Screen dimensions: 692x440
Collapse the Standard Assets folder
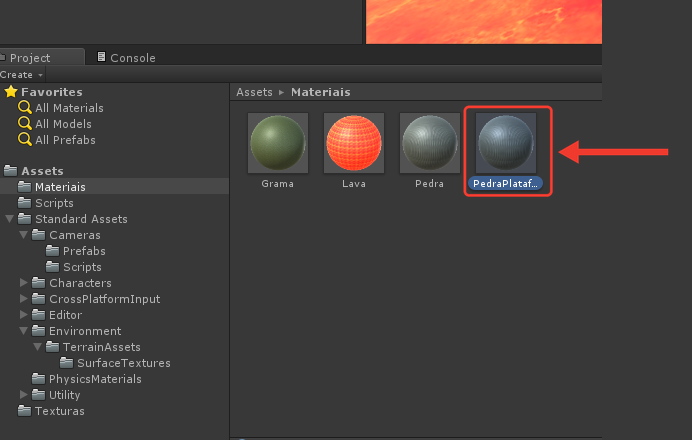pos(9,218)
